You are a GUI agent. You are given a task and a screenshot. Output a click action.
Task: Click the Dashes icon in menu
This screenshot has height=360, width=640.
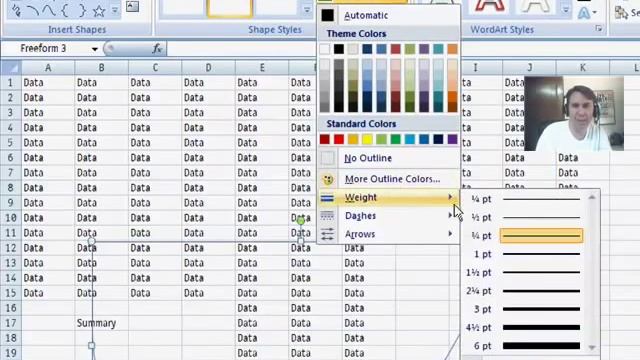tap(327, 216)
